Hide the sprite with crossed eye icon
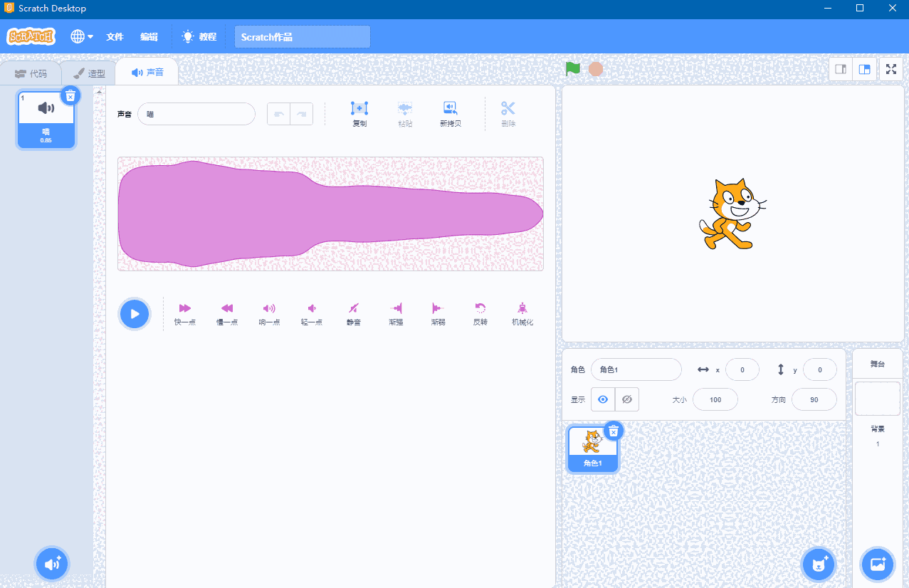 (x=627, y=399)
